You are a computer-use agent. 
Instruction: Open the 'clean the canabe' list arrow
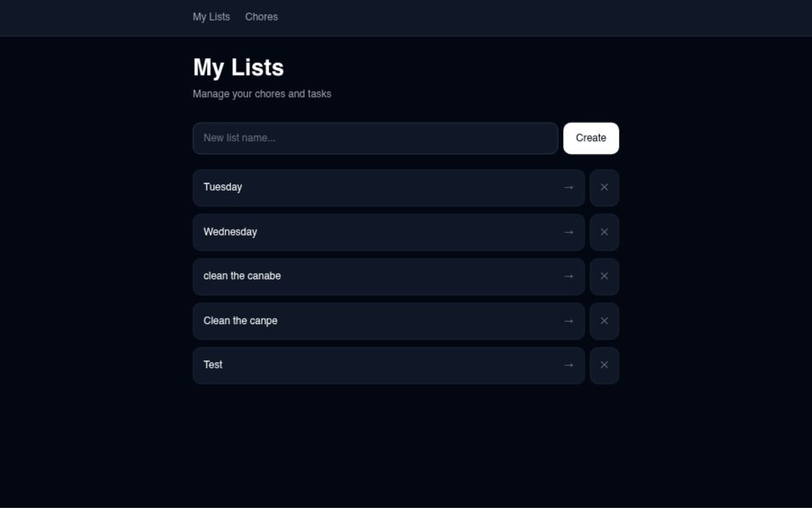(x=569, y=276)
